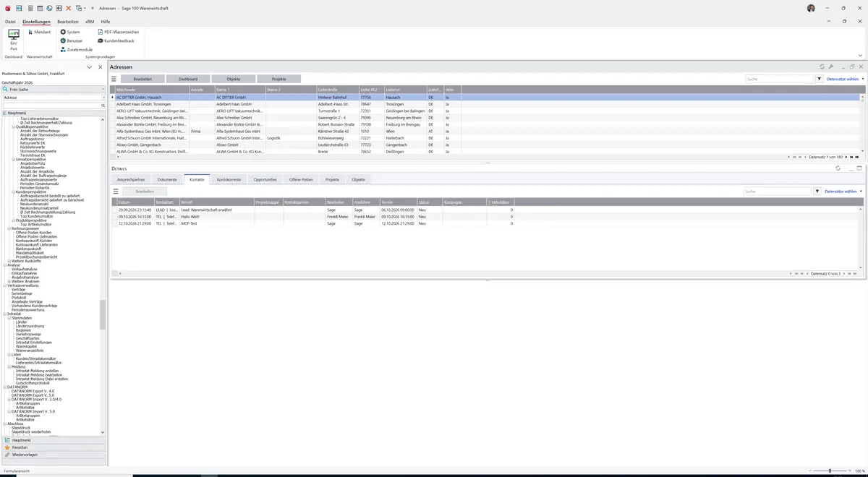The width and height of the screenshot is (868, 477).
Task: Select Offene Posten Kunden in tree
Action: click(x=34, y=232)
